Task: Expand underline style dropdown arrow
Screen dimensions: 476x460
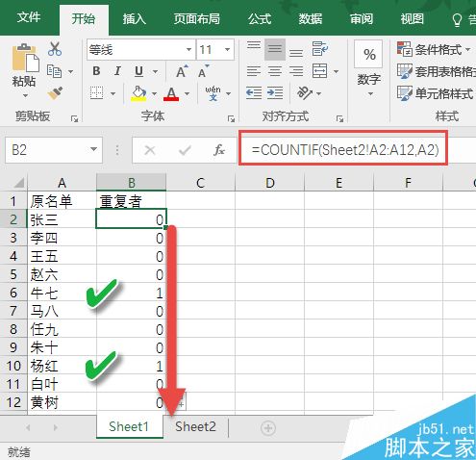Action: [x=156, y=71]
